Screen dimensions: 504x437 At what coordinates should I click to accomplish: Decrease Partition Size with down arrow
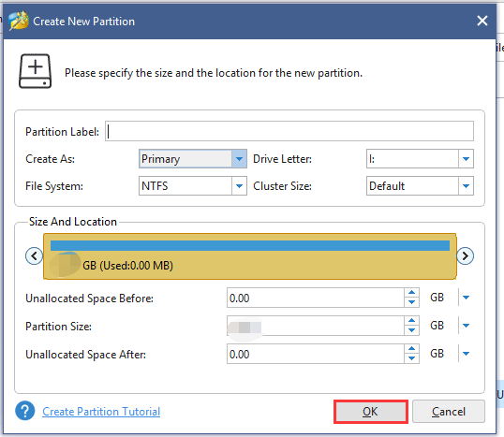[x=411, y=330]
